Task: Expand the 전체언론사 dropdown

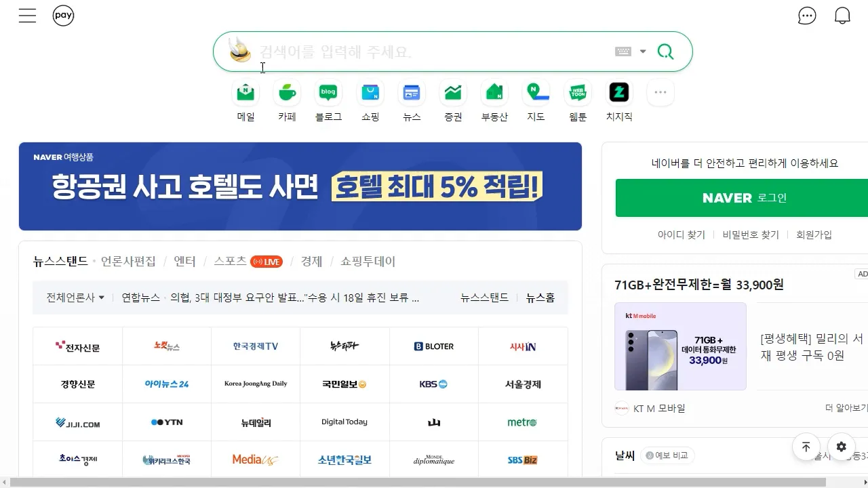Action: tap(75, 298)
